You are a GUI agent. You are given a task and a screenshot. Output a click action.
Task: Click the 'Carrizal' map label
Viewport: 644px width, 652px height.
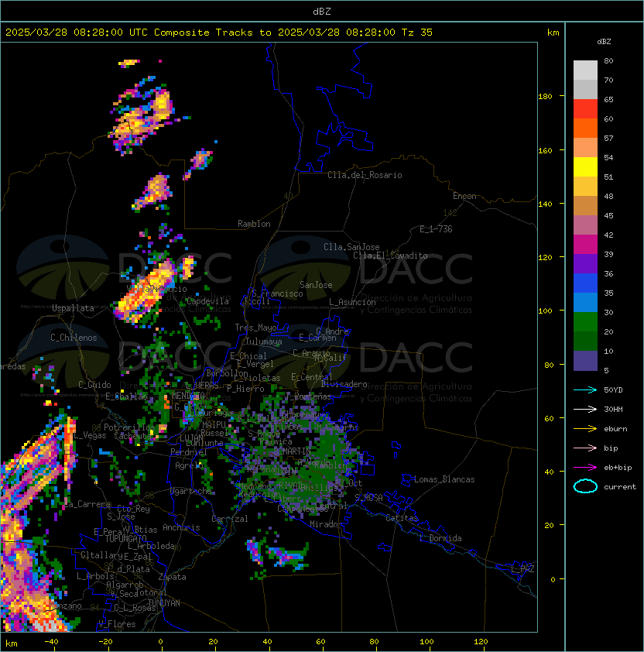pos(230,519)
